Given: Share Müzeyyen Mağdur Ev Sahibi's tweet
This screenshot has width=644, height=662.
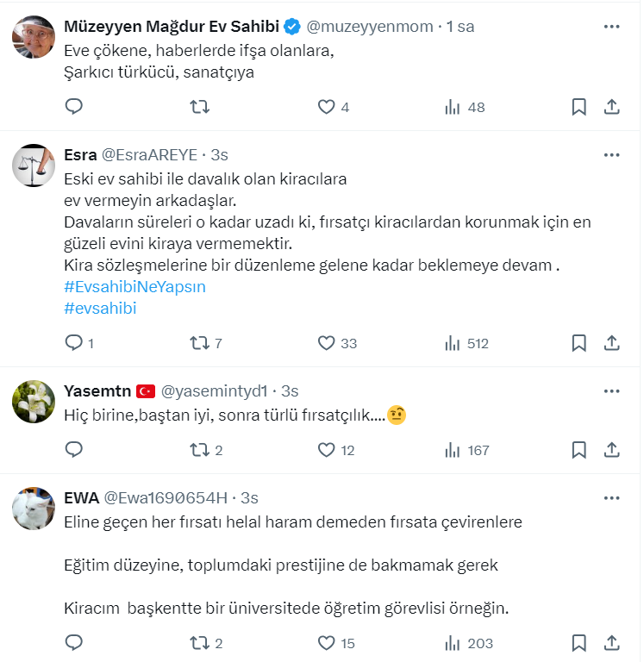Looking at the screenshot, I should pos(611,107).
